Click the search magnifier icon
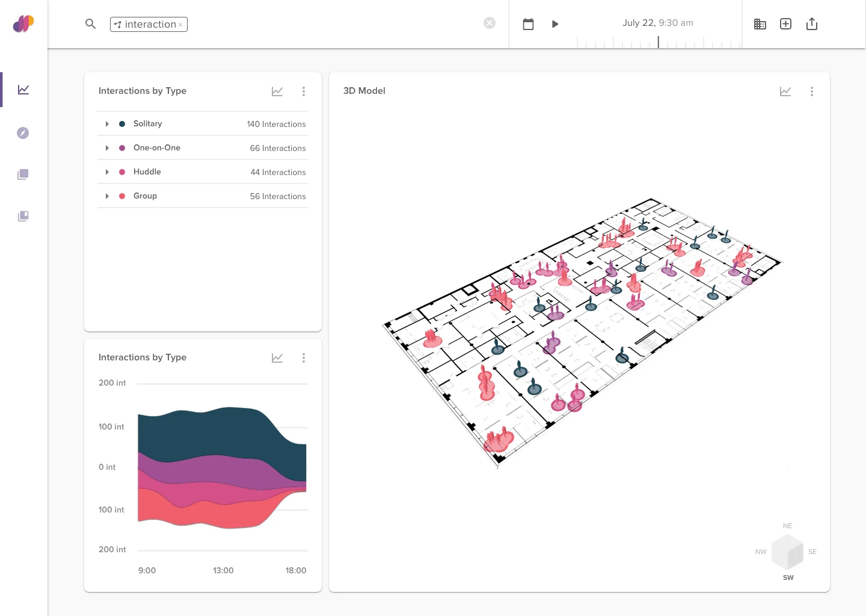The width and height of the screenshot is (866, 616). pos(91,24)
